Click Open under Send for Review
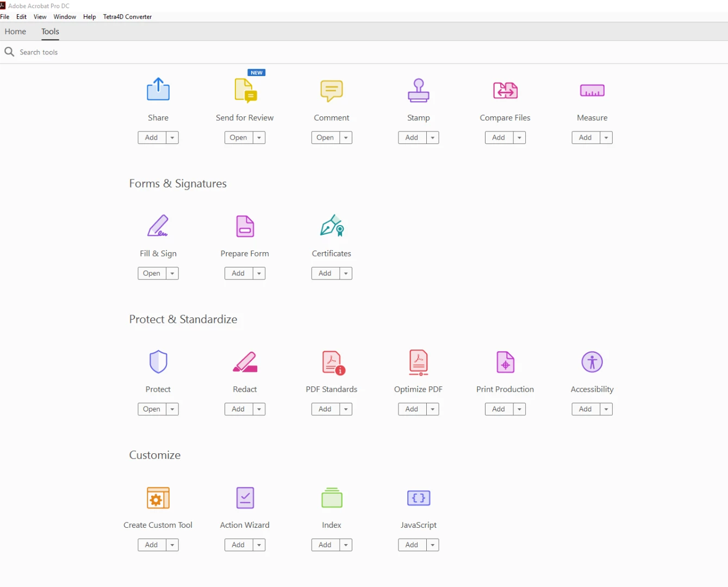Image resolution: width=728 pixels, height=587 pixels. coord(239,138)
